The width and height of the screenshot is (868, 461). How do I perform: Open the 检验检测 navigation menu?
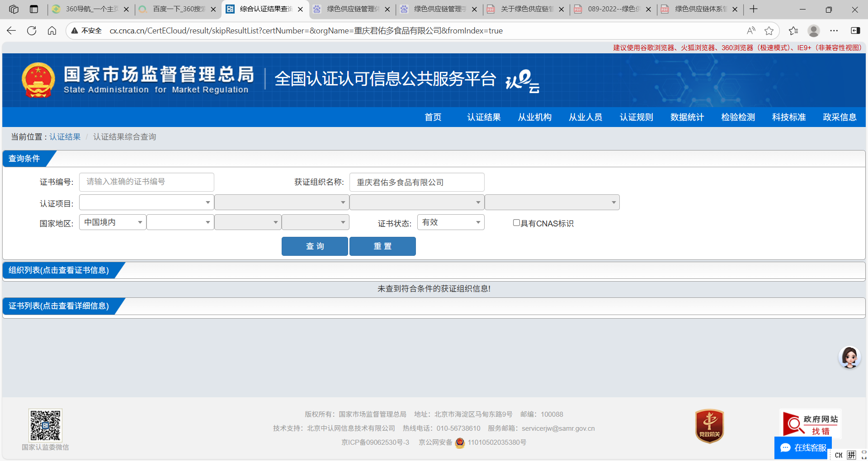738,118
